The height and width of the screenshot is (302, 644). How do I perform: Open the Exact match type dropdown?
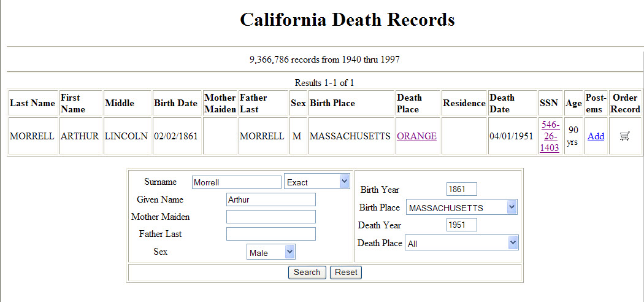pos(316,182)
